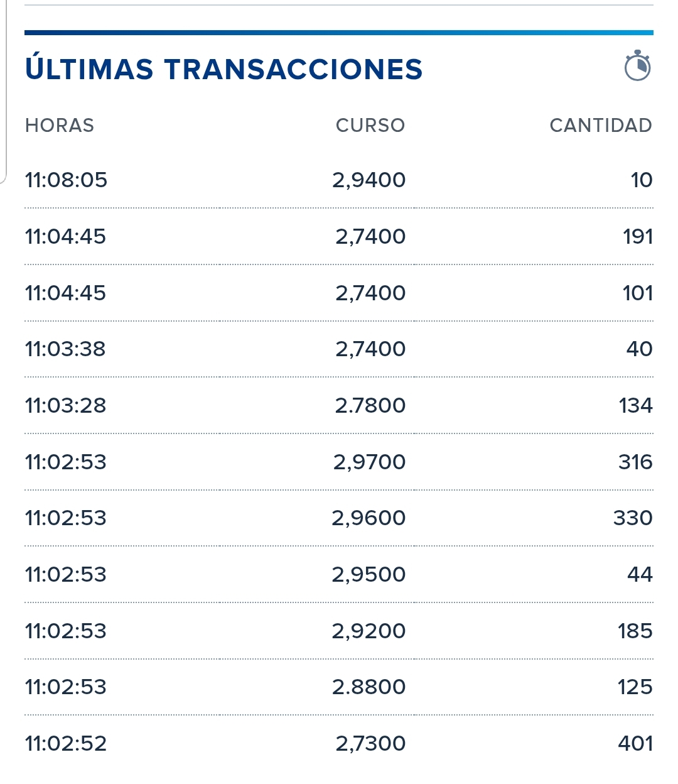Screen dimensions: 678x784
Task: Select the 2,7300 price value
Action: (370, 744)
